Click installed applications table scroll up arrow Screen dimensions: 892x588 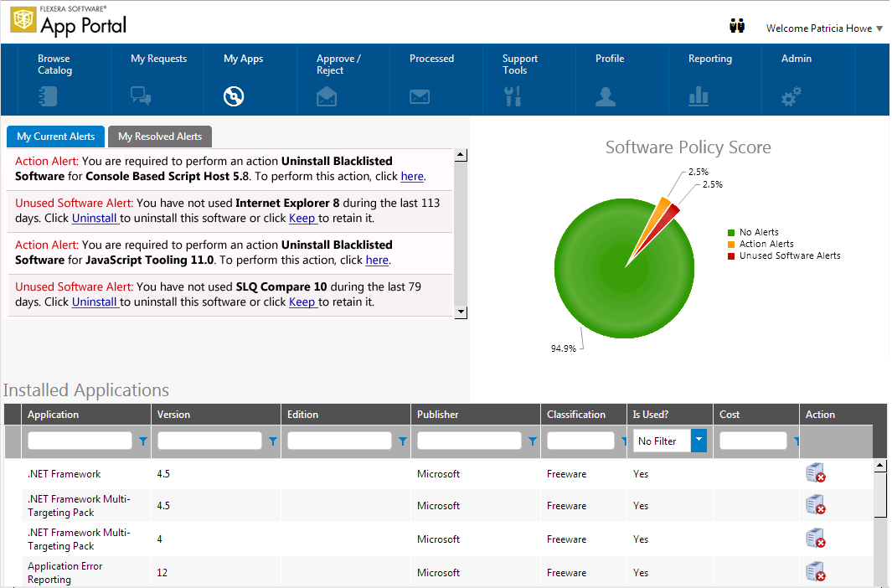880,466
